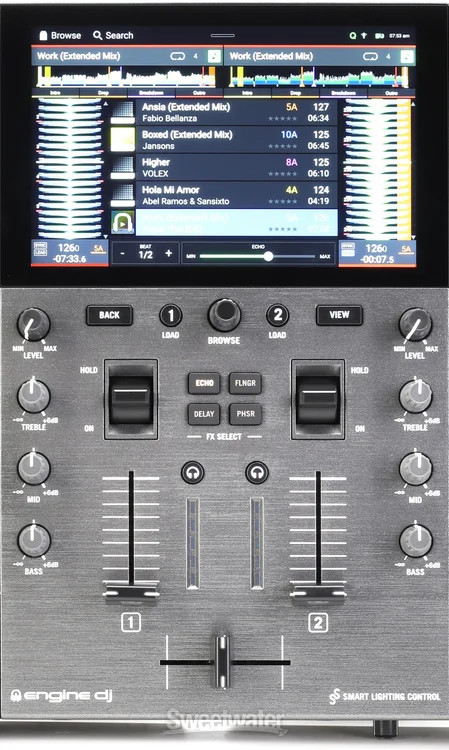Image resolution: width=449 pixels, height=750 pixels.
Task: Tap the battery status icon
Action: [380, 35]
